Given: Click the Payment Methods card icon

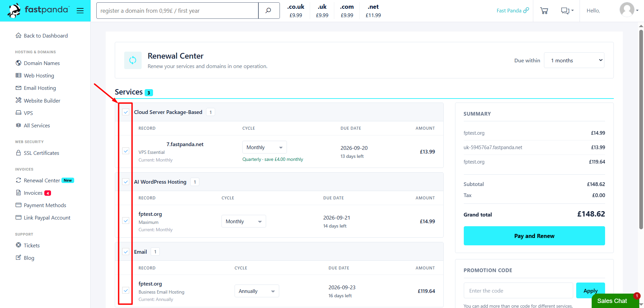Looking at the screenshot, I should point(18,205).
